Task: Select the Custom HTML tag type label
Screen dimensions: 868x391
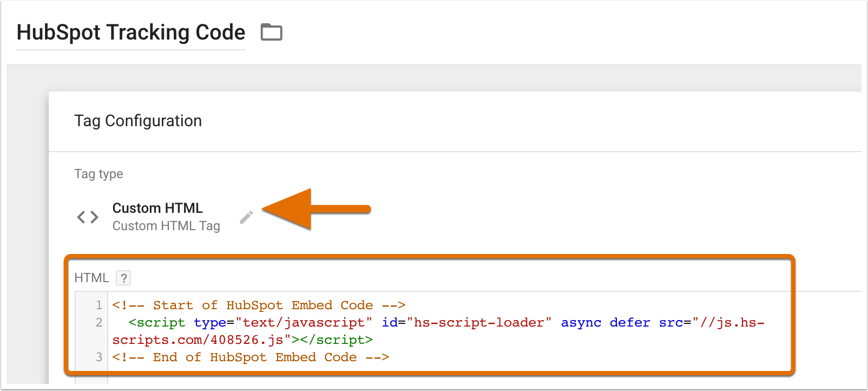Action: click(x=157, y=208)
